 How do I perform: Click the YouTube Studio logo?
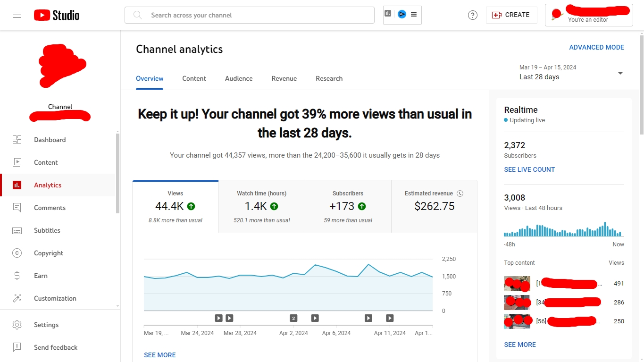(x=57, y=15)
